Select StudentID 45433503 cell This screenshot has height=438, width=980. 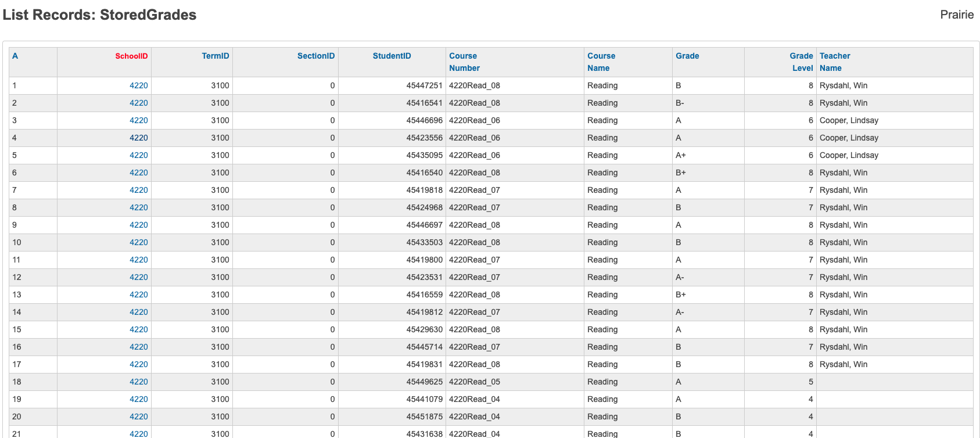(x=392, y=242)
